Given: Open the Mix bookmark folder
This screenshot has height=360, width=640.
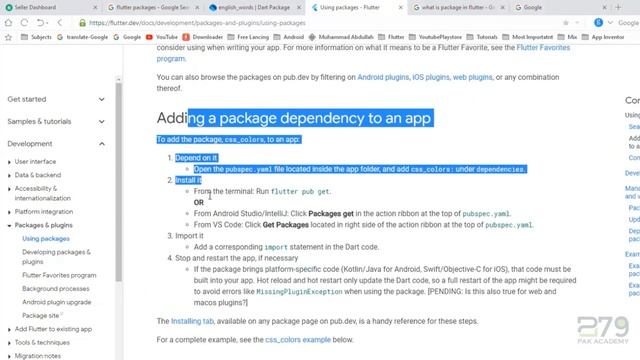Looking at the screenshot, I should click(567, 37).
